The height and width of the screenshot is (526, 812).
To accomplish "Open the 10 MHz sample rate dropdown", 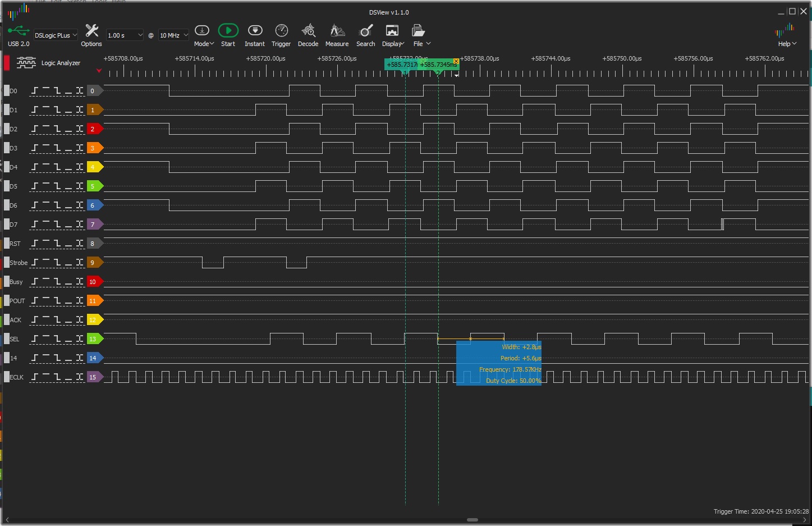I will [x=173, y=35].
